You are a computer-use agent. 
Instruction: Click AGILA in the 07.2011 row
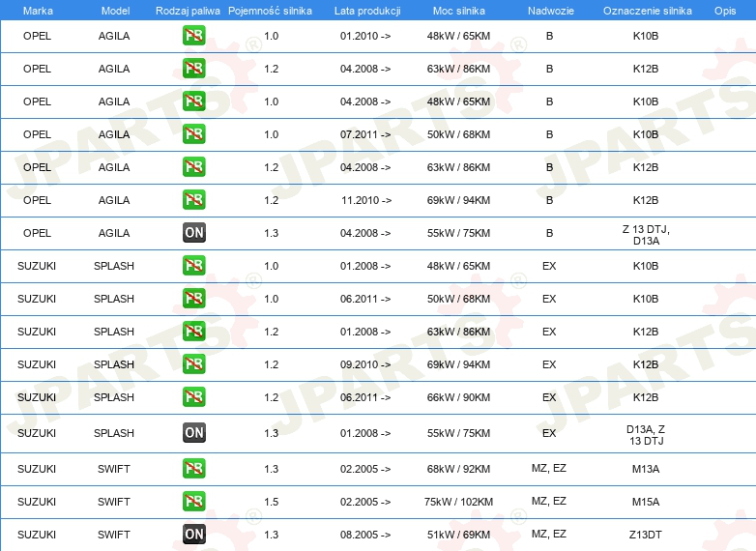point(114,134)
